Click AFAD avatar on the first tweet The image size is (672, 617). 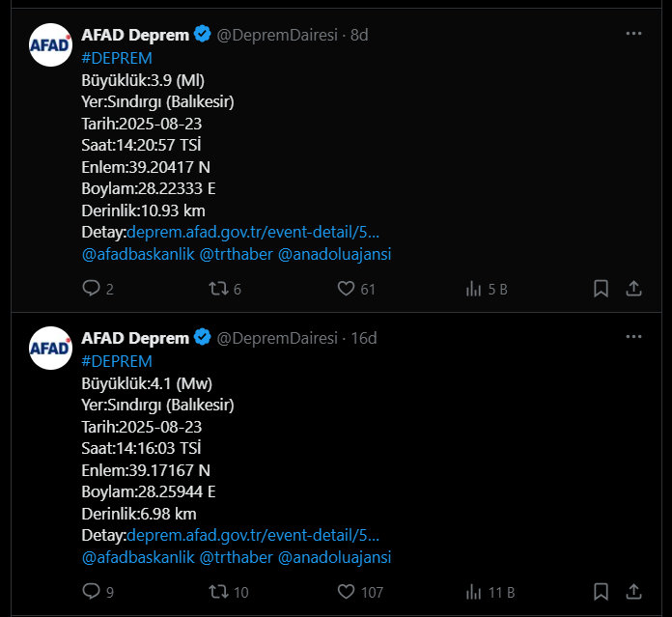tap(50, 45)
